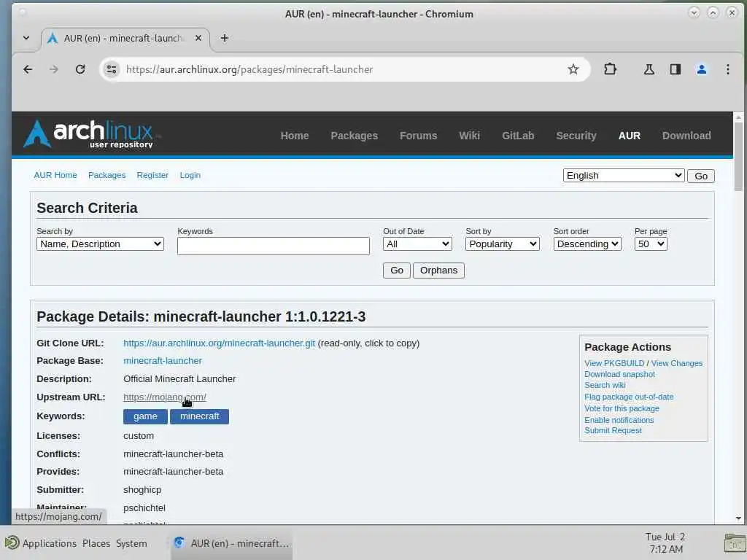Open AUR in Arch navigation bar
Image resolution: width=747 pixels, height=560 pixels.
point(630,136)
